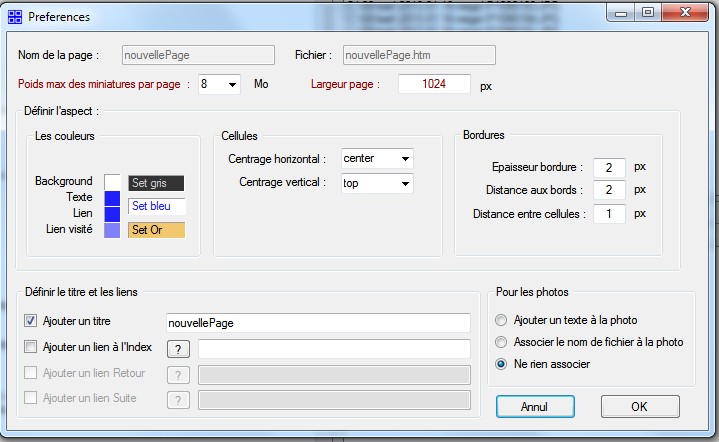The image size is (719, 442).
Task: Click the Preferences window icon in title bar
Action: tap(15, 17)
